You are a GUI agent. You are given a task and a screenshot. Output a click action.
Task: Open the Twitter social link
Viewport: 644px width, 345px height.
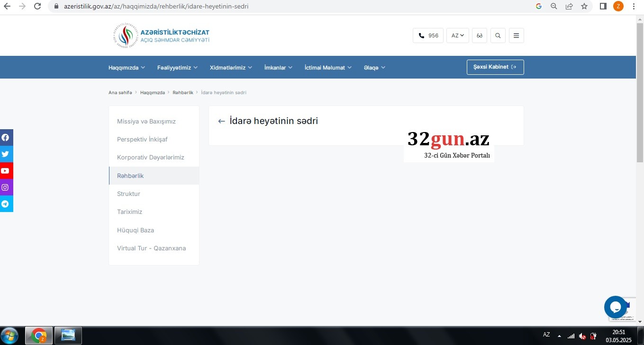(6, 154)
